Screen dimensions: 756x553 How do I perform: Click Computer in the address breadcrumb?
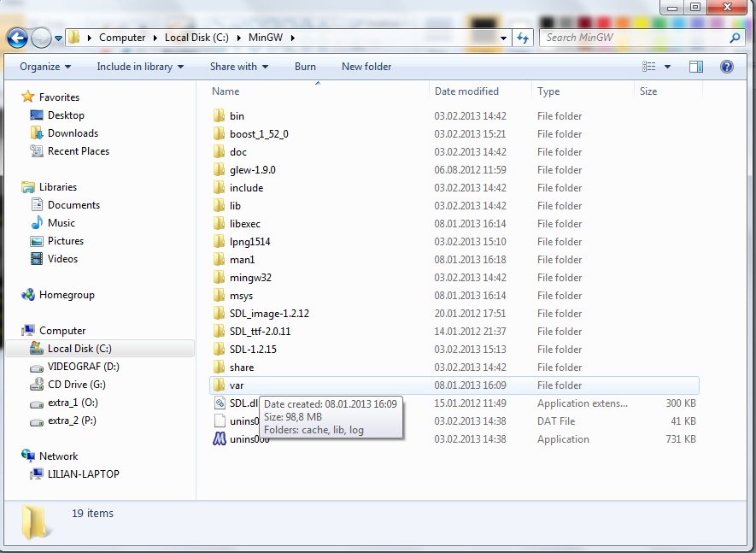point(121,38)
